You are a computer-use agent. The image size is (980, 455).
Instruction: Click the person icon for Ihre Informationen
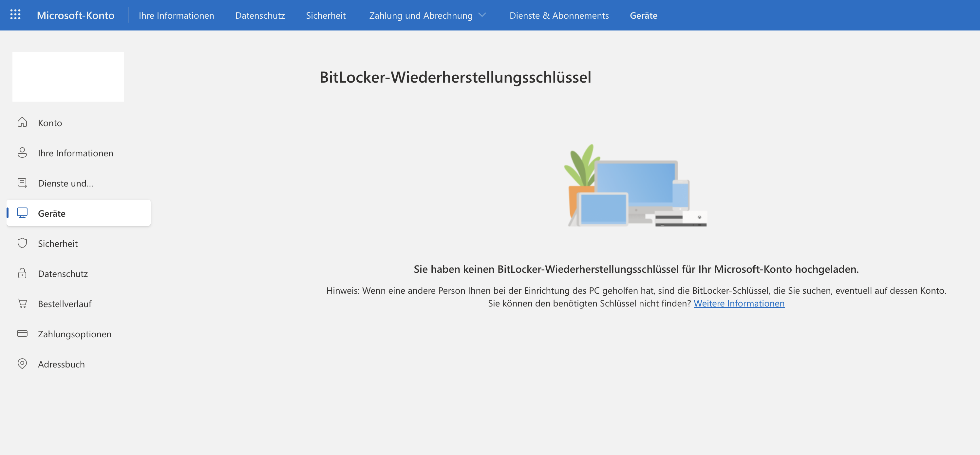pyautogui.click(x=22, y=153)
